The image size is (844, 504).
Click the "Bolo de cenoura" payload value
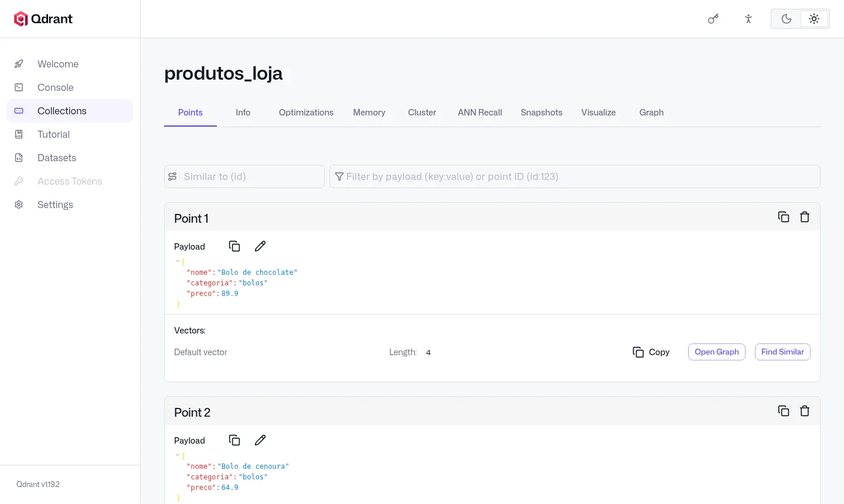click(253, 466)
